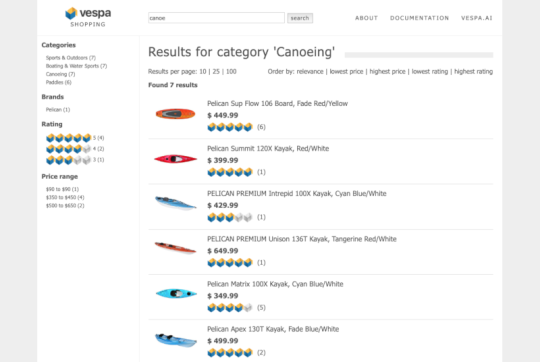
Task: Select Paddles category filter
Action: point(59,82)
